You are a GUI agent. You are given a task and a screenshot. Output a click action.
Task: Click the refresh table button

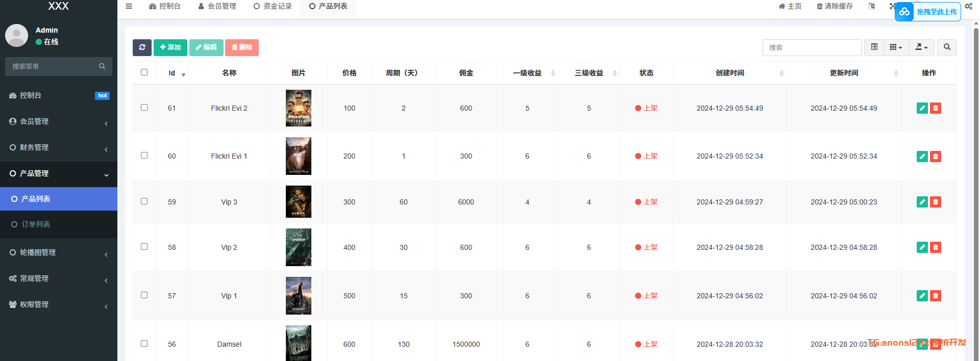tap(142, 47)
